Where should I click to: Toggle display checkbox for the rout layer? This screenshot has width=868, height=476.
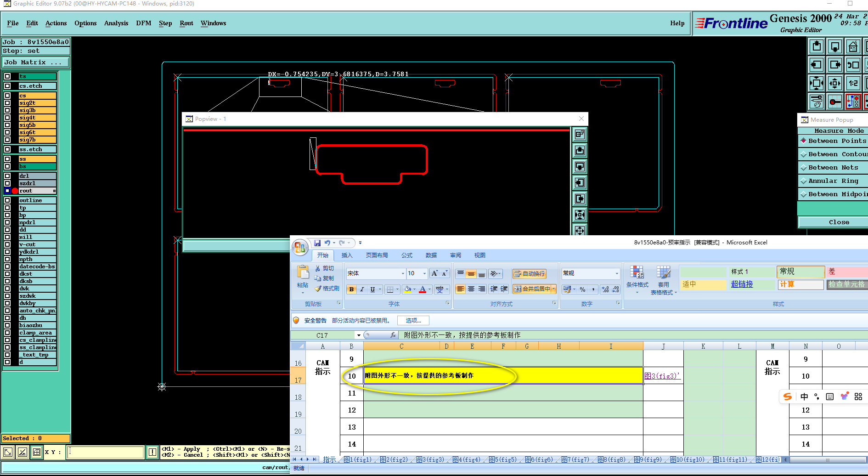tap(7, 191)
